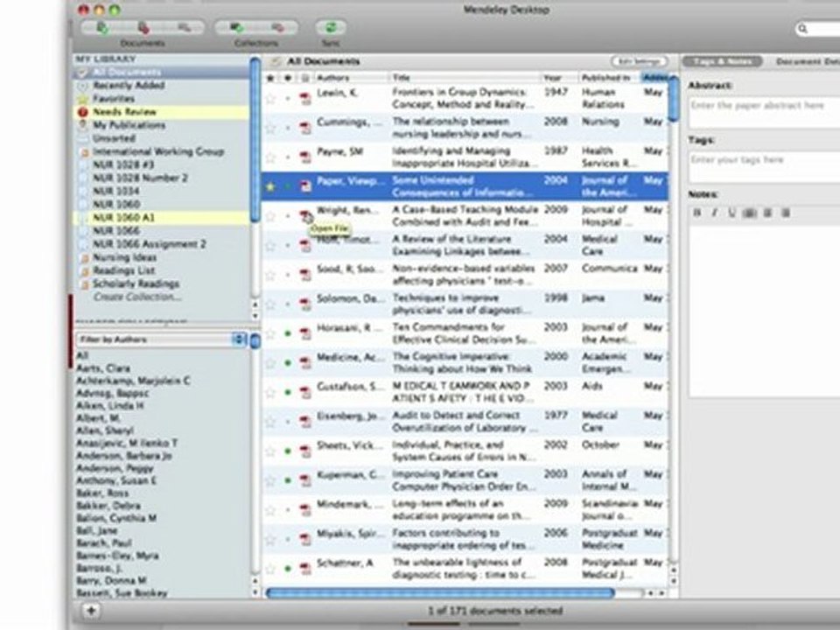The width and height of the screenshot is (840, 630).
Task: Click the document table vertical scrollbar thumb
Action: click(674, 99)
